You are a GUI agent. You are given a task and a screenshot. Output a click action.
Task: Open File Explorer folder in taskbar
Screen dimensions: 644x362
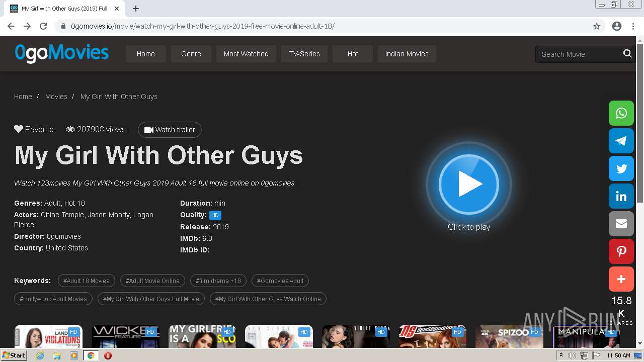click(57, 355)
